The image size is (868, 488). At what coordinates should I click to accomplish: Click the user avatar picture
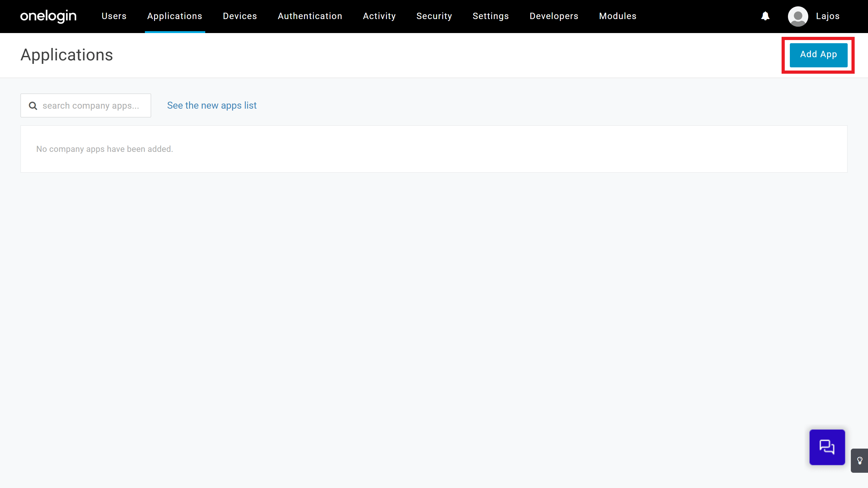point(798,16)
